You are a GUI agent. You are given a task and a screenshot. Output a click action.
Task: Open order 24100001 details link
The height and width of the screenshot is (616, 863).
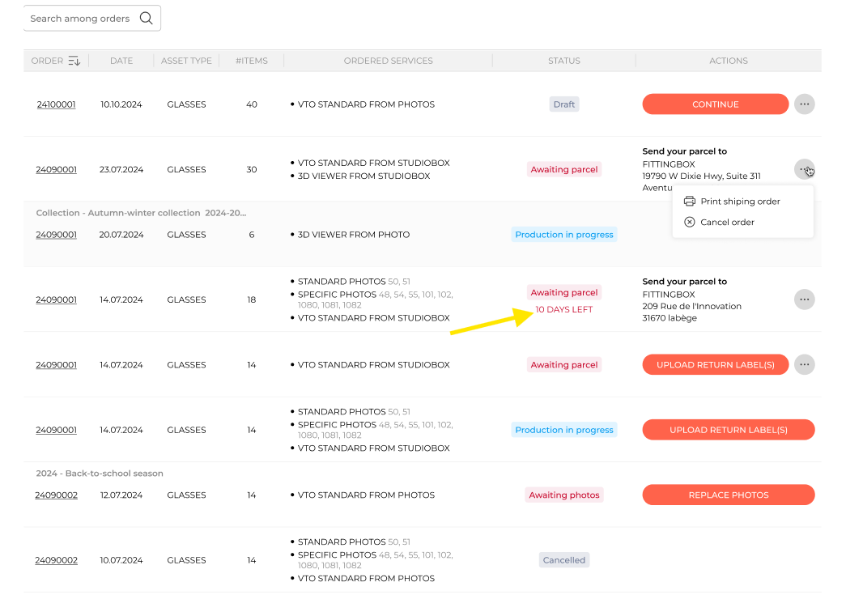(56, 104)
